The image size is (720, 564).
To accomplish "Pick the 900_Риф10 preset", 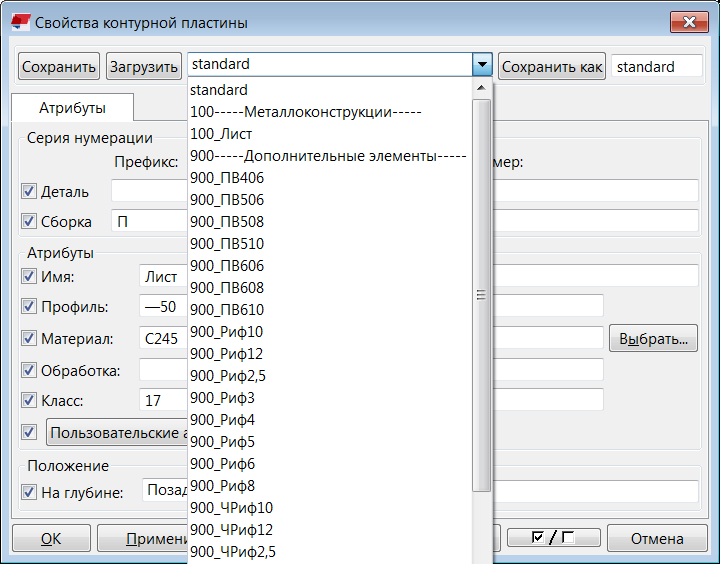I will coord(227,332).
